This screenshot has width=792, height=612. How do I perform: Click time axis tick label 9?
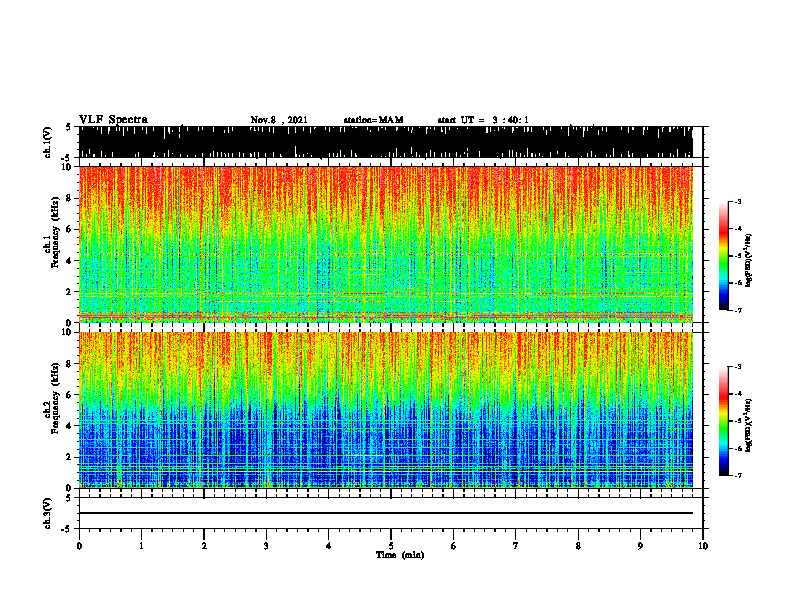[640, 546]
